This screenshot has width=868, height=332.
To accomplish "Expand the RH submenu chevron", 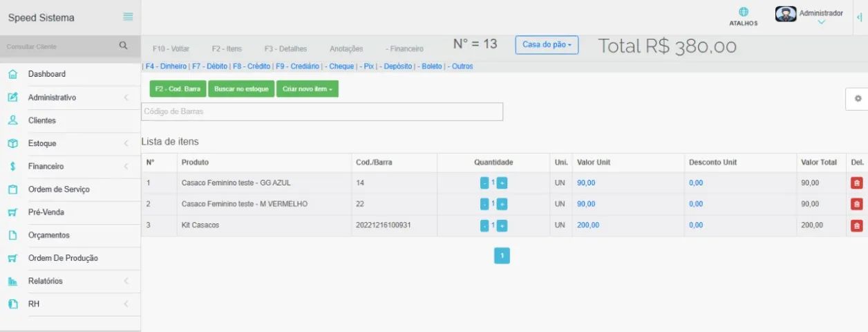I will tap(126, 304).
